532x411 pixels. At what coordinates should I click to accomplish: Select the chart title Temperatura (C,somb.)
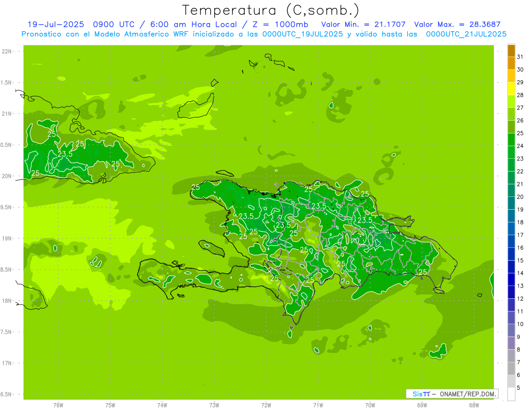tap(271, 10)
